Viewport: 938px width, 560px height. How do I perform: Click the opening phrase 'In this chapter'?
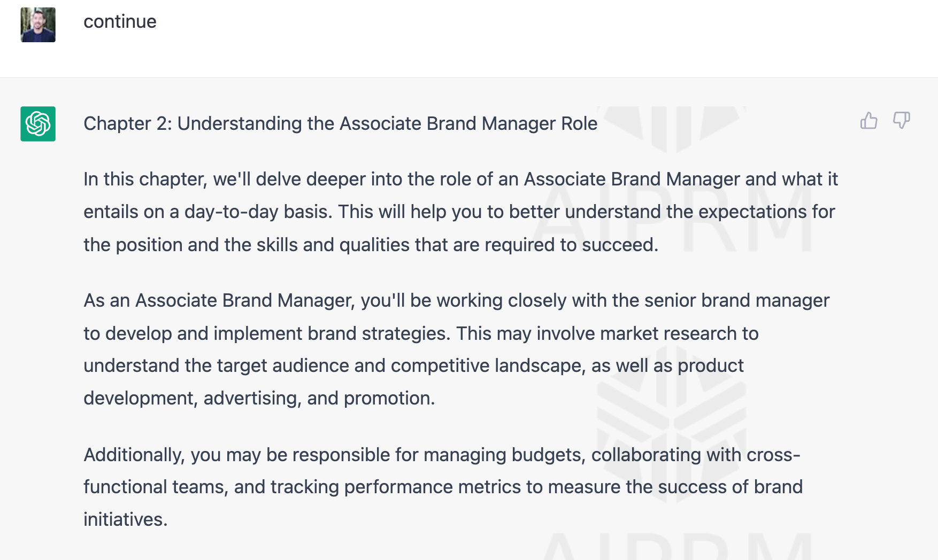[x=145, y=180]
